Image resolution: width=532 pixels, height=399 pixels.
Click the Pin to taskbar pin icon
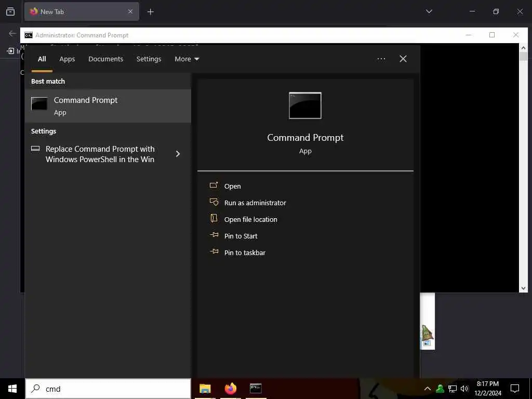(214, 251)
